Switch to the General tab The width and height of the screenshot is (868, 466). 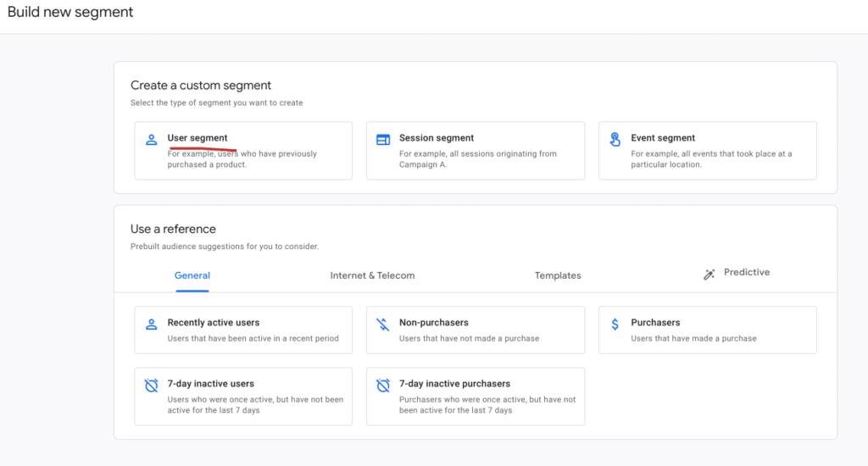pos(192,275)
